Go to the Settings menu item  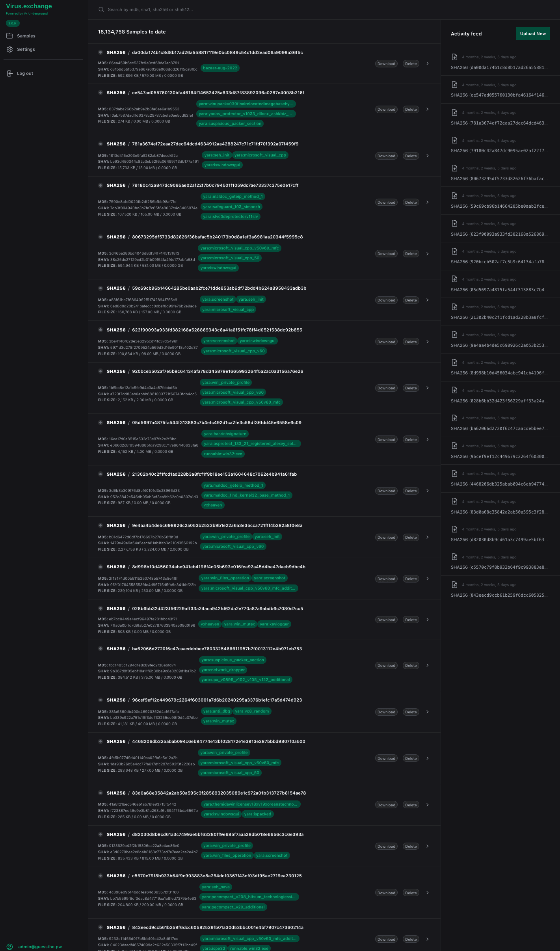tap(26, 49)
